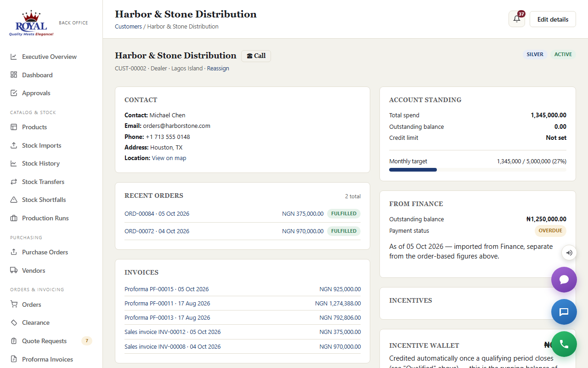Click the Production Runs briefcase icon
Viewport: 588px width, 368px height.
click(x=14, y=218)
